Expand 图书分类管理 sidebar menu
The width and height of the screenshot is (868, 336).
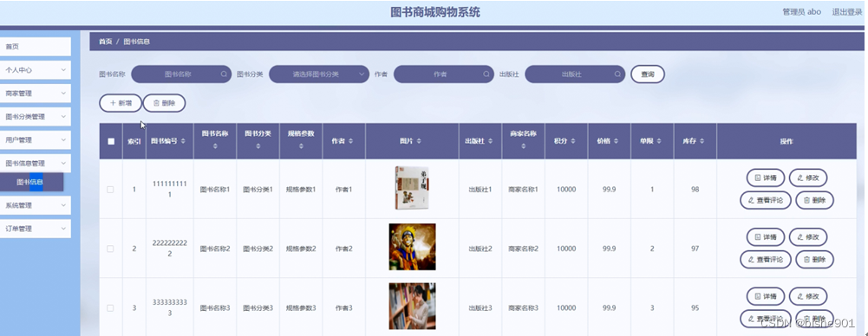[36, 117]
